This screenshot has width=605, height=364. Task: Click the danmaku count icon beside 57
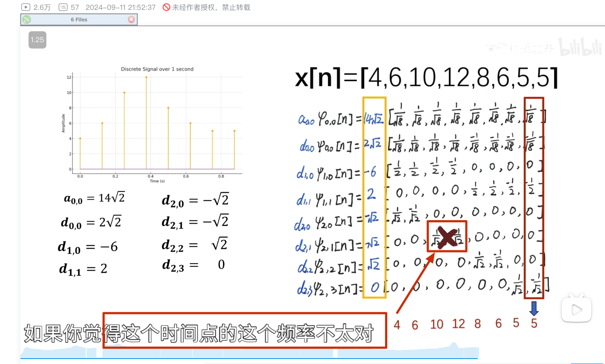click(63, 7)
